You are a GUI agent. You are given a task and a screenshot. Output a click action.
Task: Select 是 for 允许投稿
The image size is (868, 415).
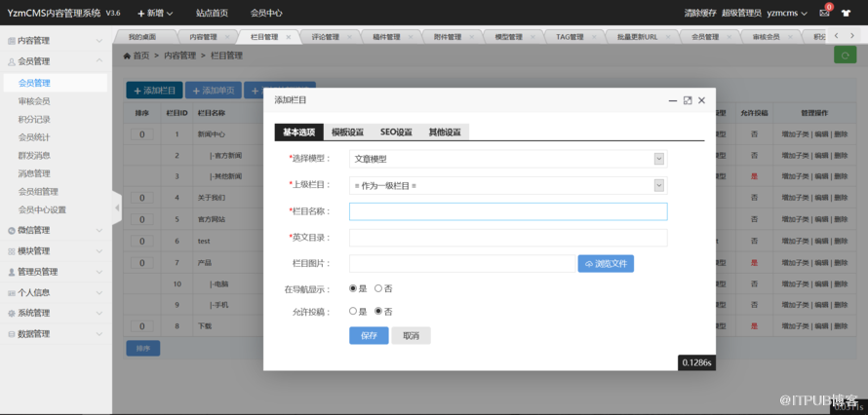pos(353,311)
